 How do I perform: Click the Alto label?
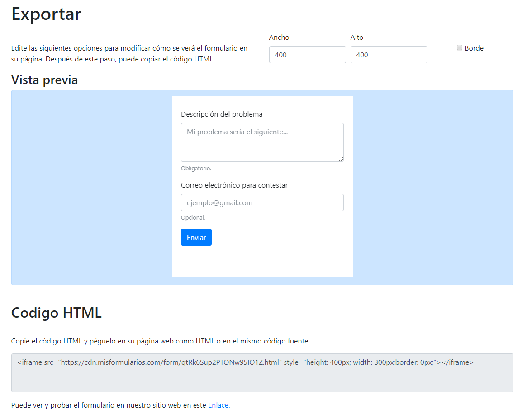pyautogui.click(x=356, y=38)
